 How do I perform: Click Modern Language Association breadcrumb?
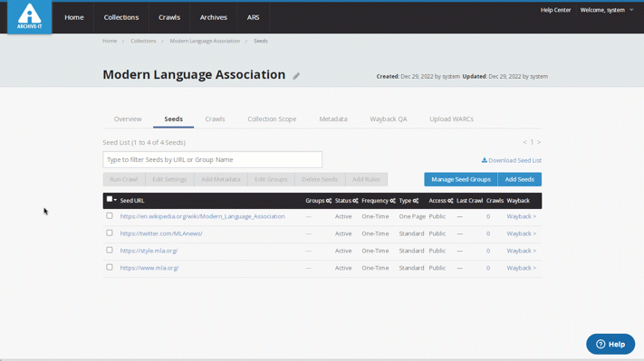pyautogui.click(x=205, y=41)
